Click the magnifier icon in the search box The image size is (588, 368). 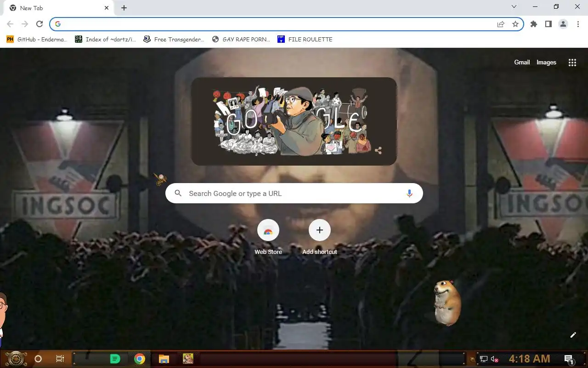178,194
